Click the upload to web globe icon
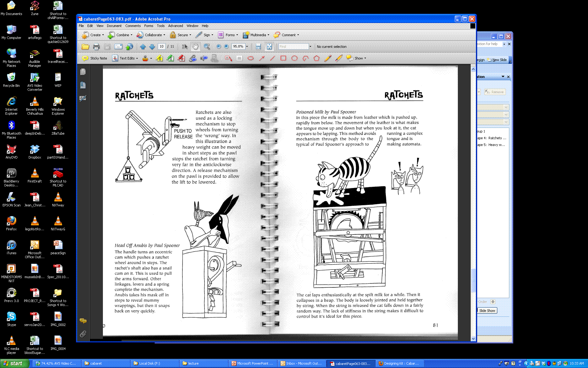588x368 pixels. tap(130, 47)
